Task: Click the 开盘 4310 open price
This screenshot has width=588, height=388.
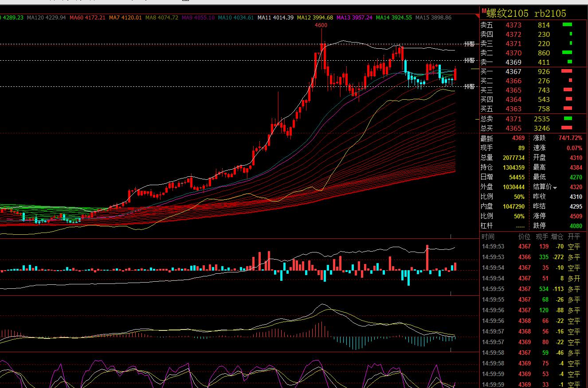Action: click(576, 158)
